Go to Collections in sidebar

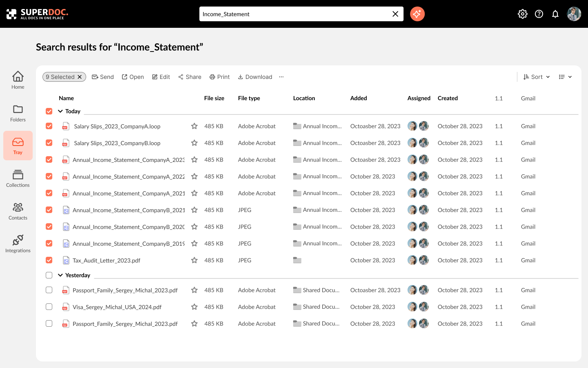pyautogui.click(x=18, y=178)
